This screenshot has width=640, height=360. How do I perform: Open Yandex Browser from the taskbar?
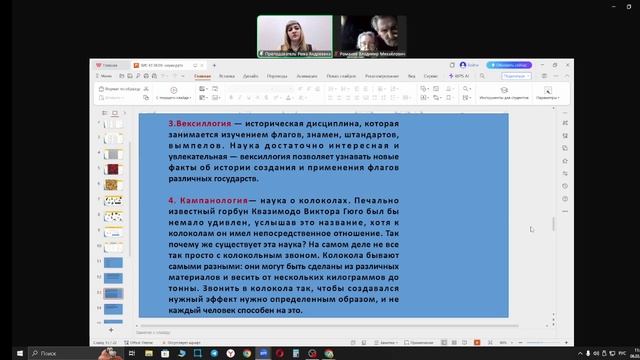coord(231,353)
